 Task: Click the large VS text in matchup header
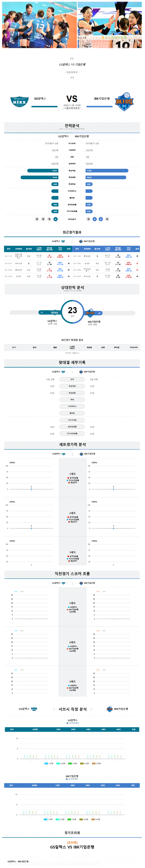(72, 99)
